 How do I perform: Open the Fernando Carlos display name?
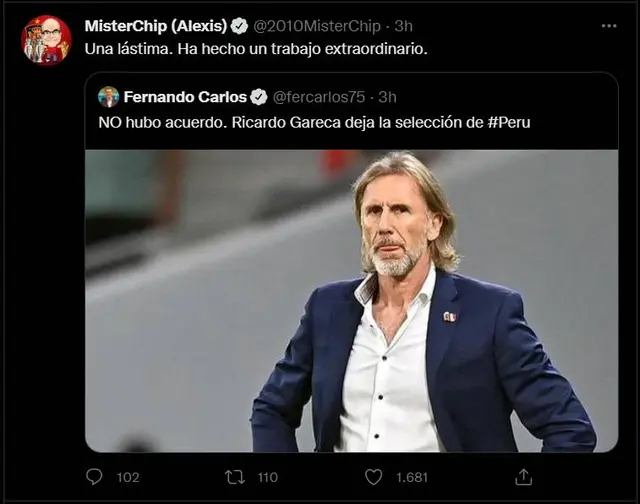pos(184,97)
